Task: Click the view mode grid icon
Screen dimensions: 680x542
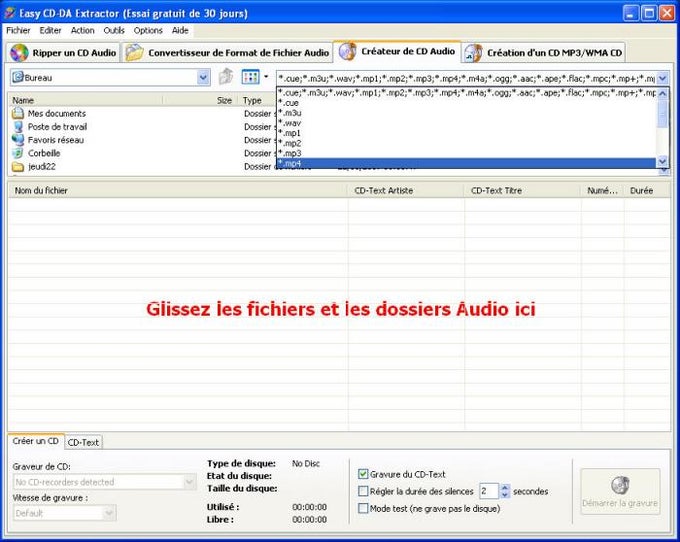Action: (x=250, y=77)
